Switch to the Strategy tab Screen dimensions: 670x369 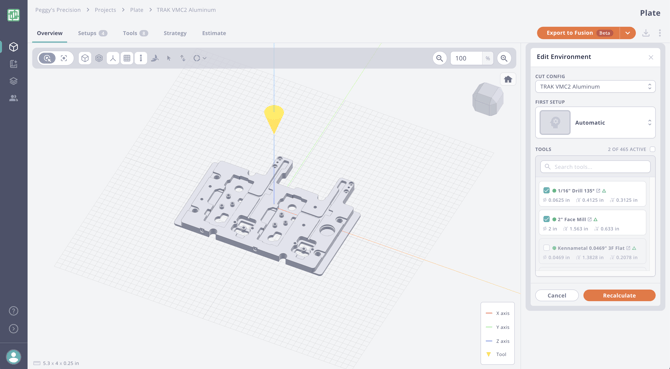(175, 33)
